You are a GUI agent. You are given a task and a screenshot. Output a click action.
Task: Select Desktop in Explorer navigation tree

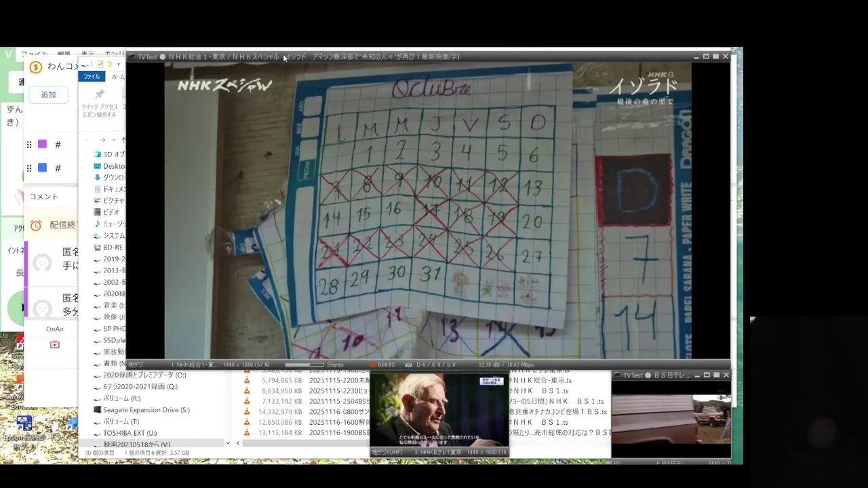(108, 166)
